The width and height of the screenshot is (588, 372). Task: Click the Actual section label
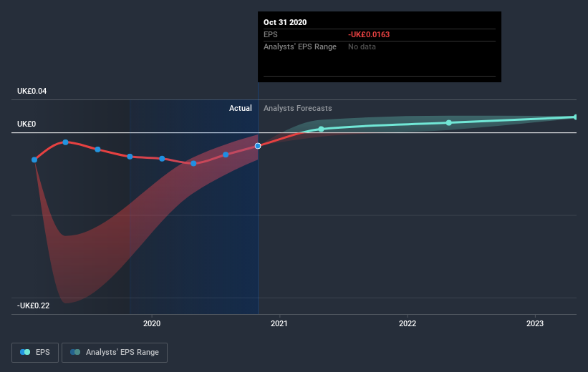click(x=241, y=108)
